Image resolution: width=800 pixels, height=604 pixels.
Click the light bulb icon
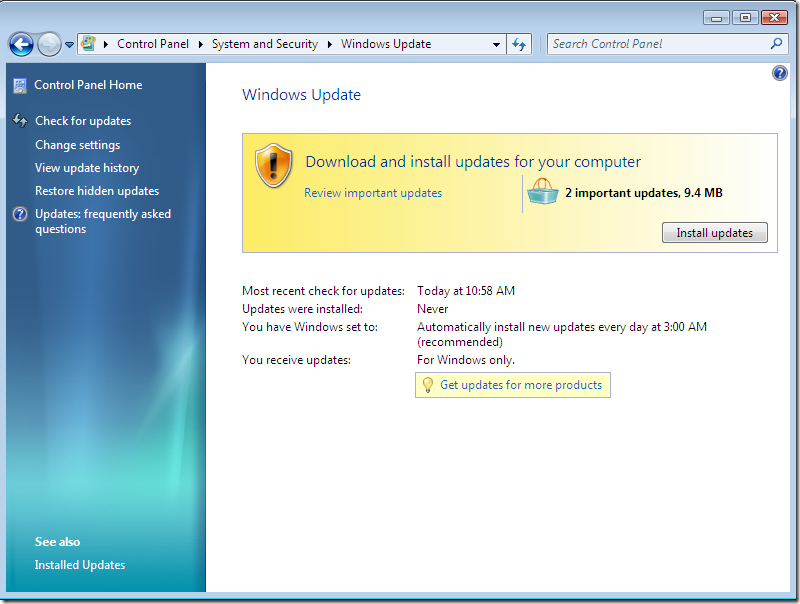tap(428, 385)
